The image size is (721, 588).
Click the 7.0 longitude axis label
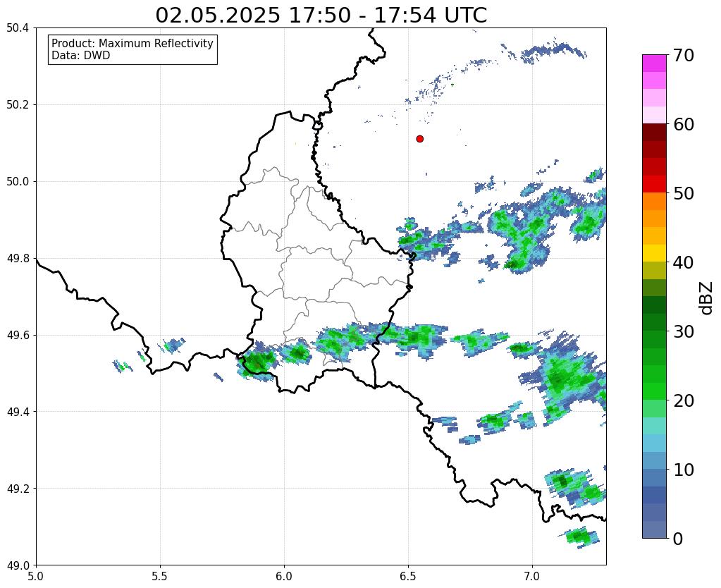coord(532,576)
